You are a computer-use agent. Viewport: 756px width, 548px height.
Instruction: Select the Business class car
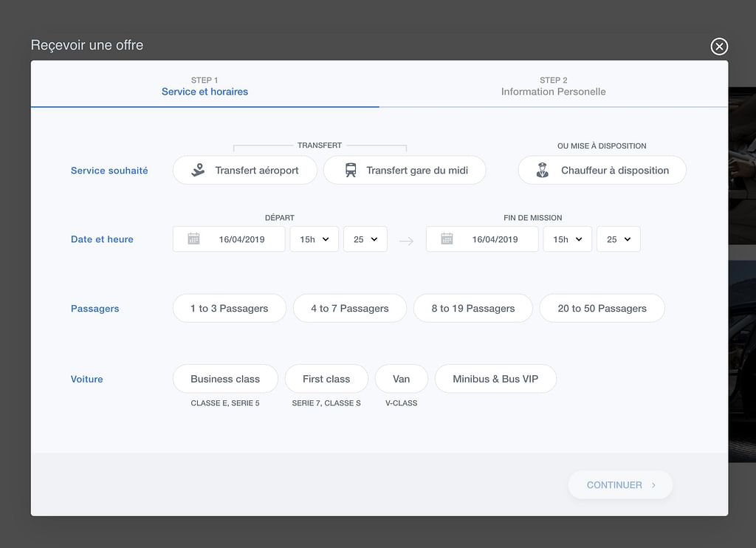[x=225, y=379]
